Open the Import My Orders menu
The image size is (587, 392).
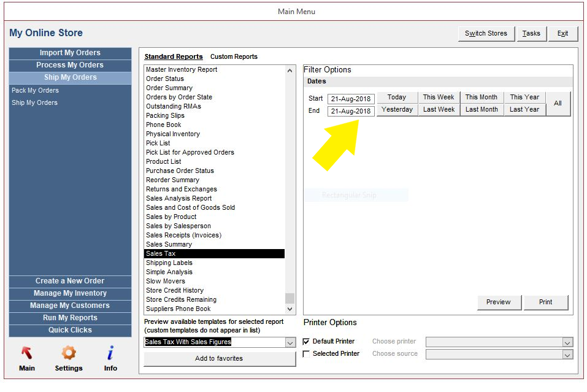[x=70, y=53]
